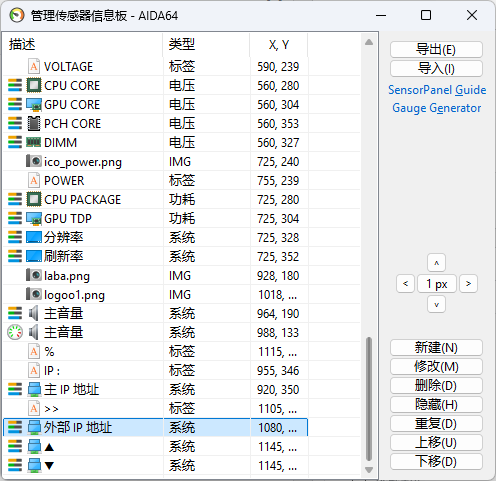496x481 pixels.
Task: Click the label icon beside %
Action: tap(34, 351)
